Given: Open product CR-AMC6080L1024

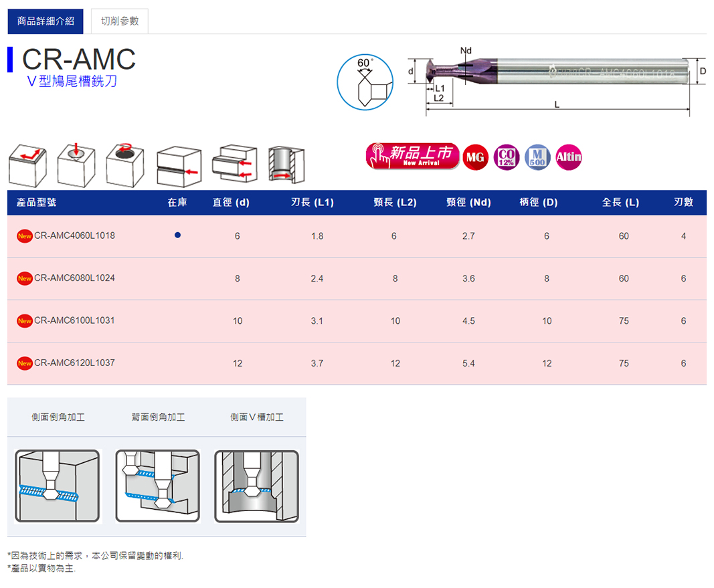Looking at the screenshot, I should (x=74, y=278).
